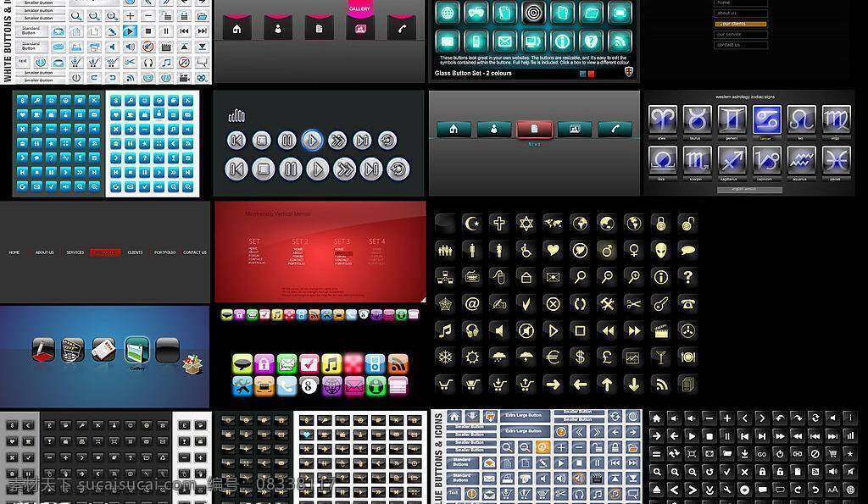Click the cardboard box icon on blue dock
Screen dimensions: 868x504
click(192, 363)
